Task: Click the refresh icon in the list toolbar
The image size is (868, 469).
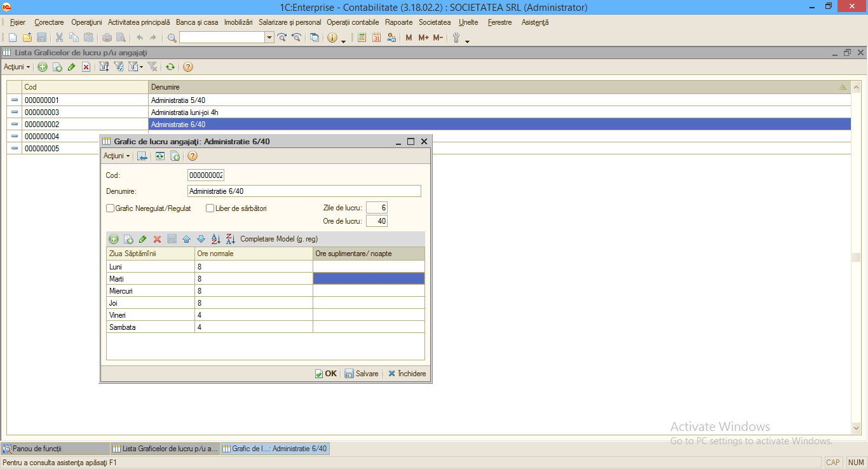Action: [x=170, y=67]
